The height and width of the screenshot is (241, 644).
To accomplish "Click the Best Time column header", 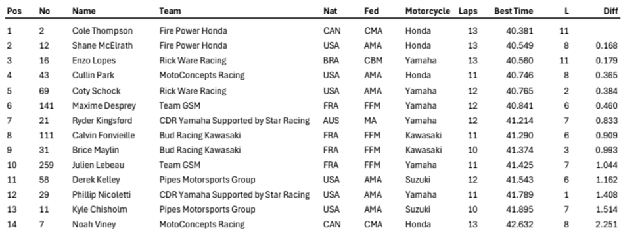I will tap(513, 11).
